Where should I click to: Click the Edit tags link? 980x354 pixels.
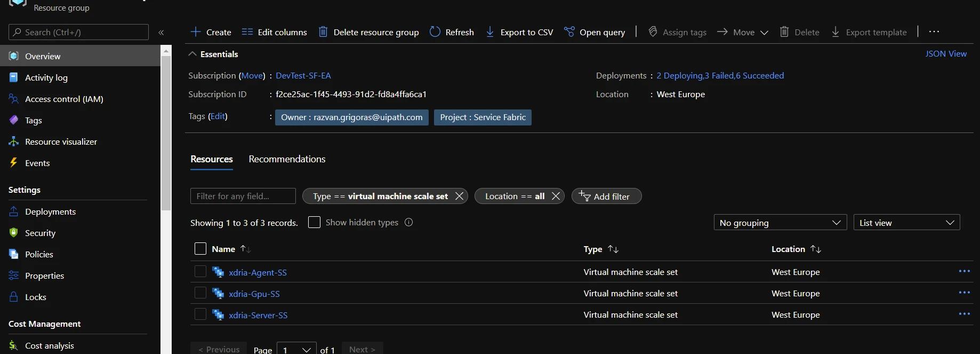218,116
